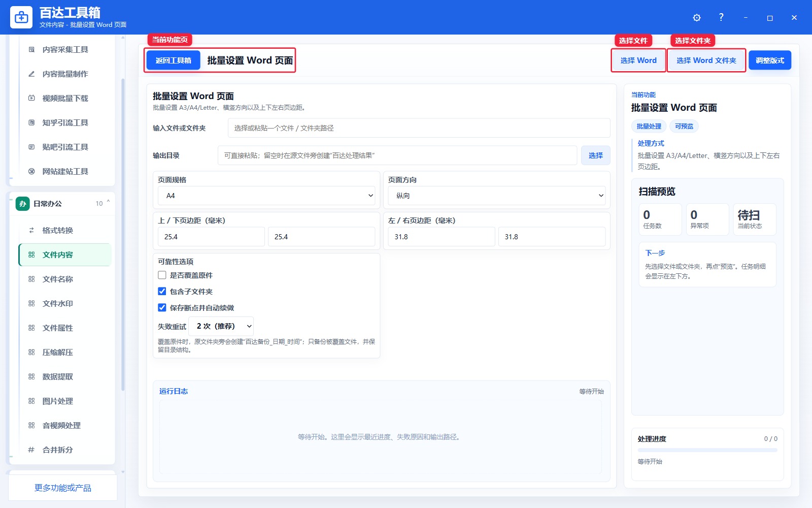
Task: Open help via the question mark icon
Action: 721,17
